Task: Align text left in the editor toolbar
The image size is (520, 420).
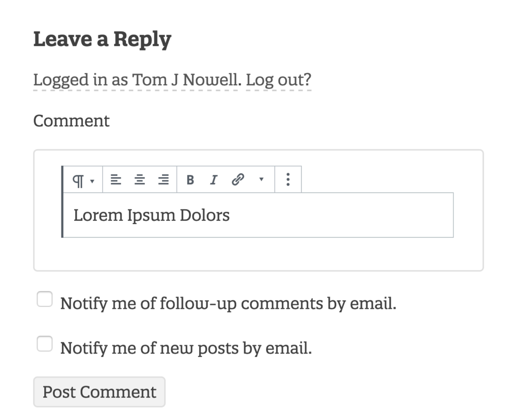Action: [116, 179]
